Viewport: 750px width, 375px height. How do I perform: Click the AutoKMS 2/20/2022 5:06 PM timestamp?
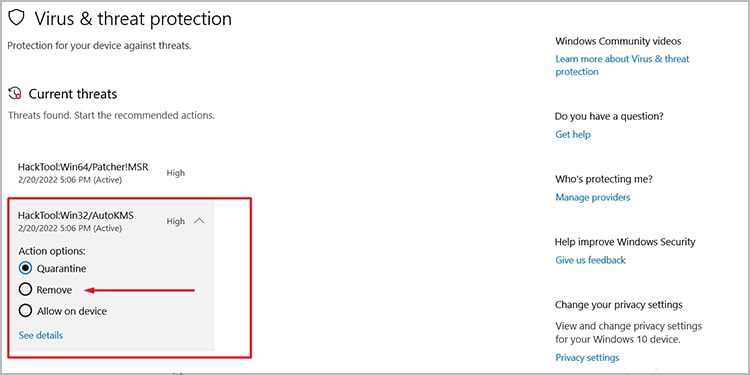(70, 228)
